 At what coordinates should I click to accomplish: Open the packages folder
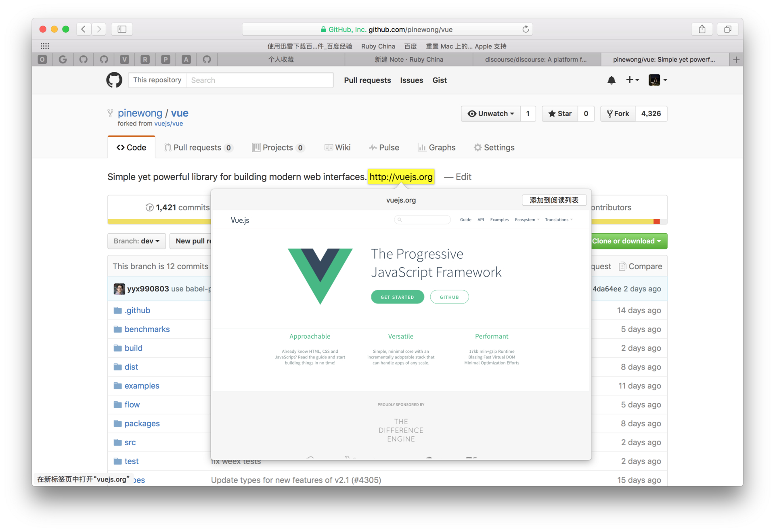142,423
